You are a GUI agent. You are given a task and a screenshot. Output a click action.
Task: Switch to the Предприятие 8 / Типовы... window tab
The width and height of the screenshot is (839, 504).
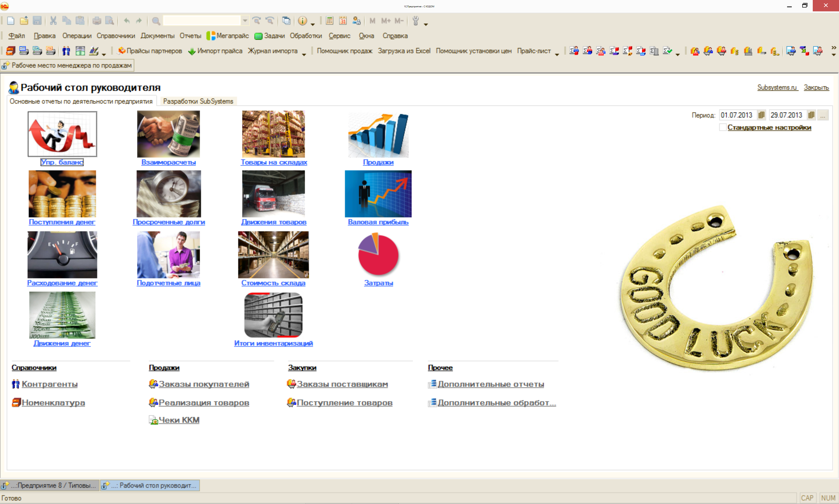pyautogui.click(x=50, y=485)
